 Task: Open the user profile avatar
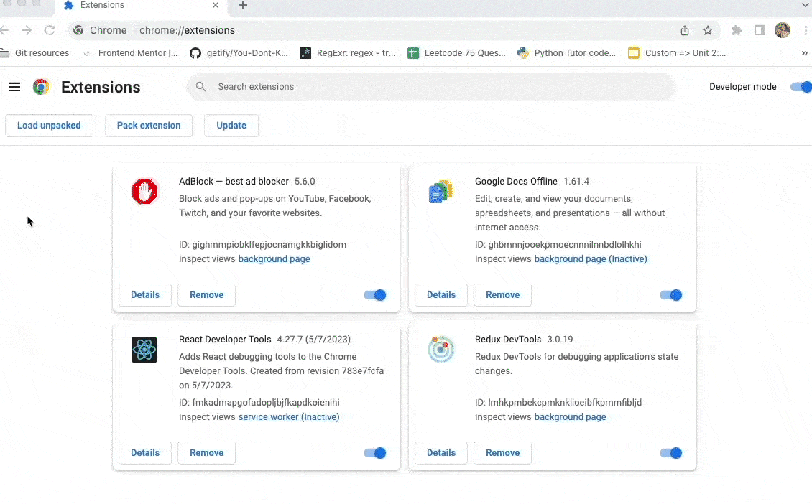783,30
